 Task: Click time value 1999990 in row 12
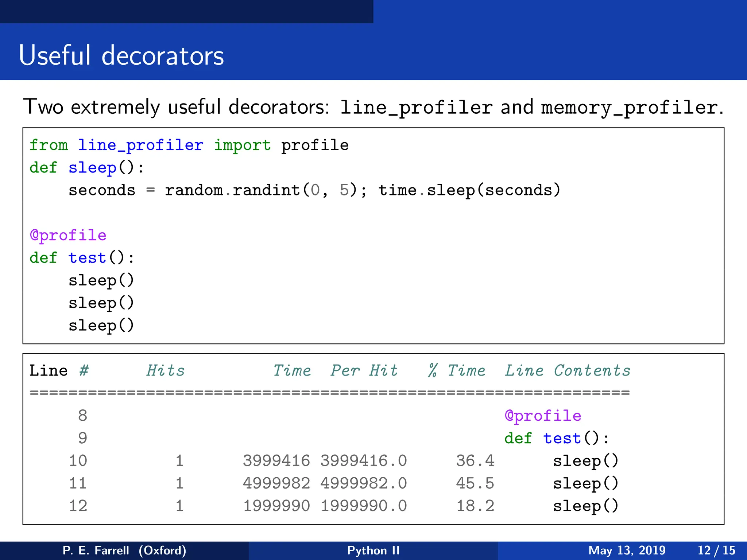[x=276, y=506]
